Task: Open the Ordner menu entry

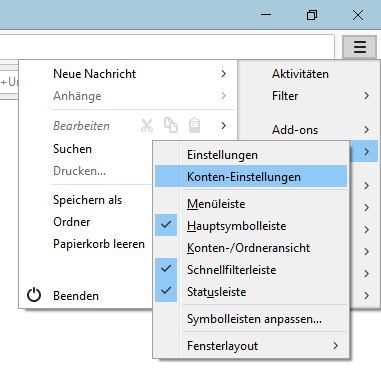Action: click(72, 222)
